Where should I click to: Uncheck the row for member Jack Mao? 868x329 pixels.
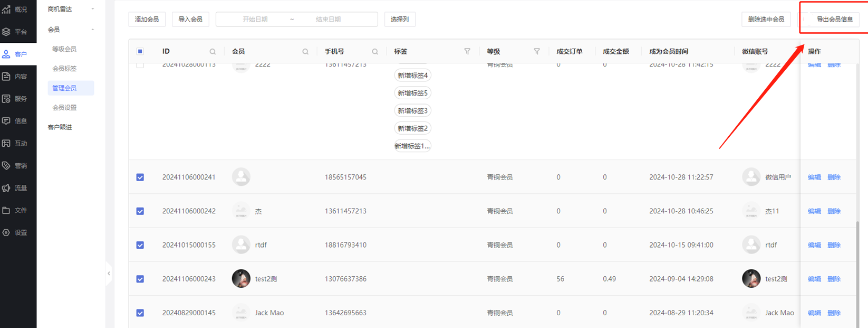(x=140, y=313)
